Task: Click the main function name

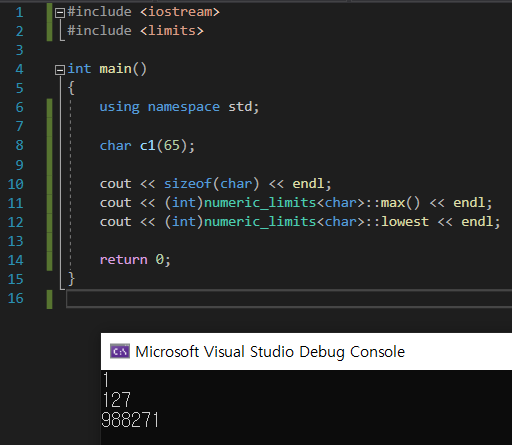Action: (115, 69)
